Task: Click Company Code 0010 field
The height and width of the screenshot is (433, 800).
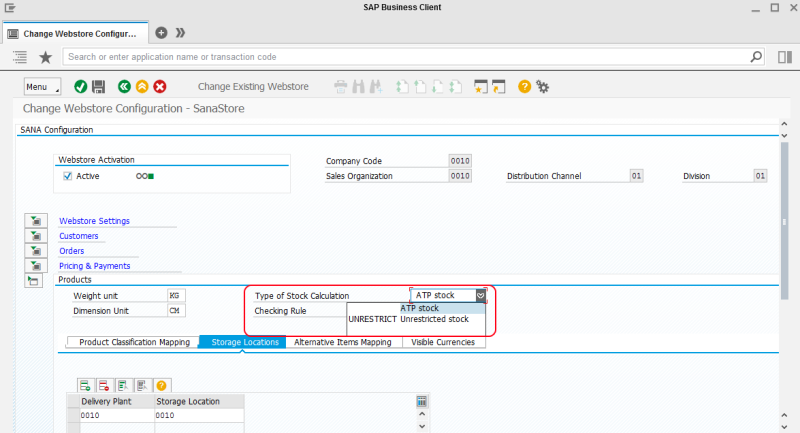Action: [460, 161]
